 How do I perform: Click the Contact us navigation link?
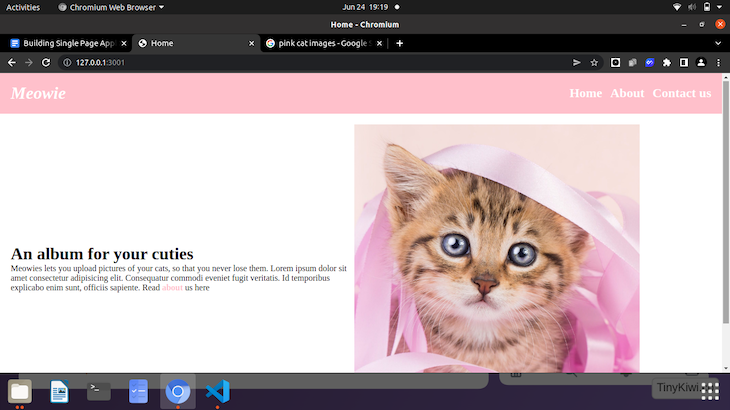tap(682, 93)
